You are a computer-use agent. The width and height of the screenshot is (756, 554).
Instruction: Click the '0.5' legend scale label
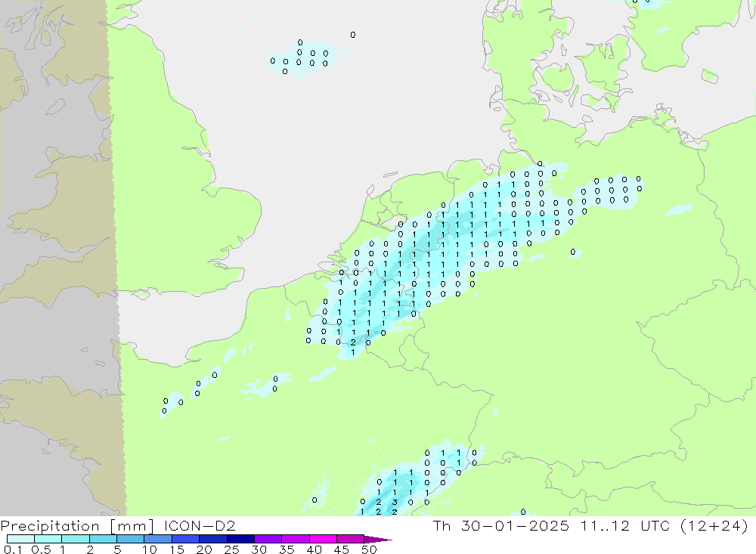point(41,549)
